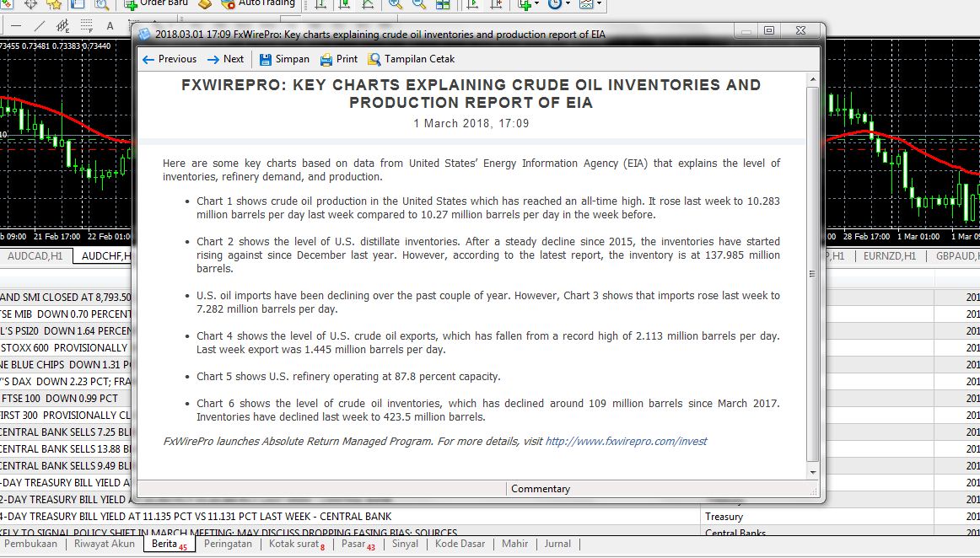Switch to AUDCHF,H1 chart tab
Image resolution: width=980 pixels, height=558 pixels.
pyautogui.click(x=104, y=256)
